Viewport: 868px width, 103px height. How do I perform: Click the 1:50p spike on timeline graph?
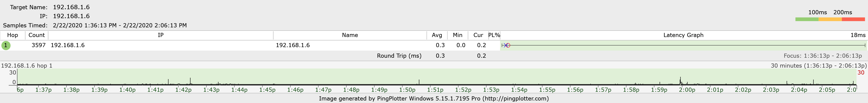(419, 82)
